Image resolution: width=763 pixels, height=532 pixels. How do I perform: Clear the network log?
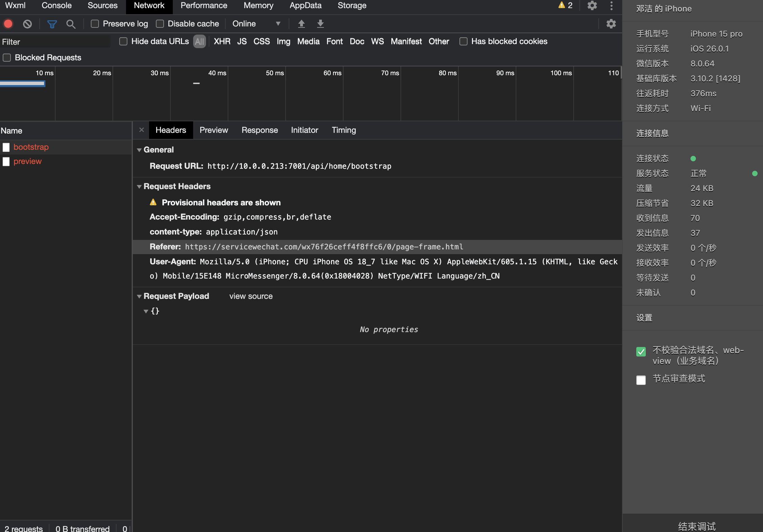pos(27,24)
